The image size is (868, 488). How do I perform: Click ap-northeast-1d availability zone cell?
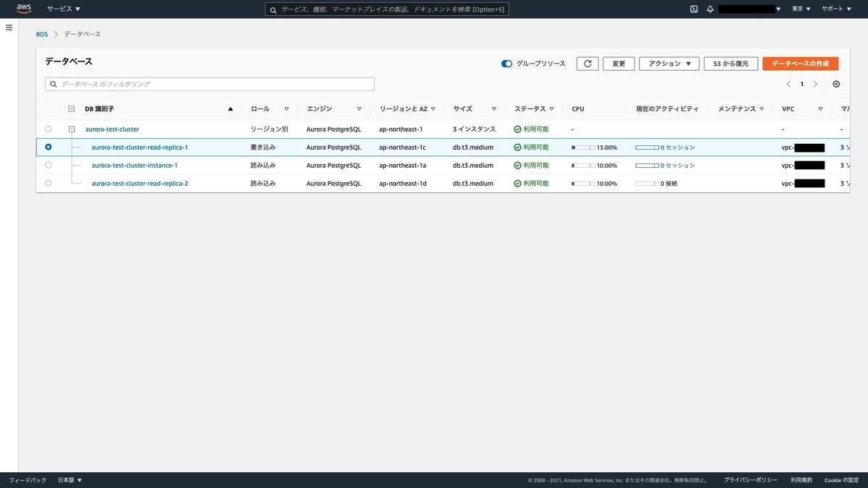click(403, 184)
